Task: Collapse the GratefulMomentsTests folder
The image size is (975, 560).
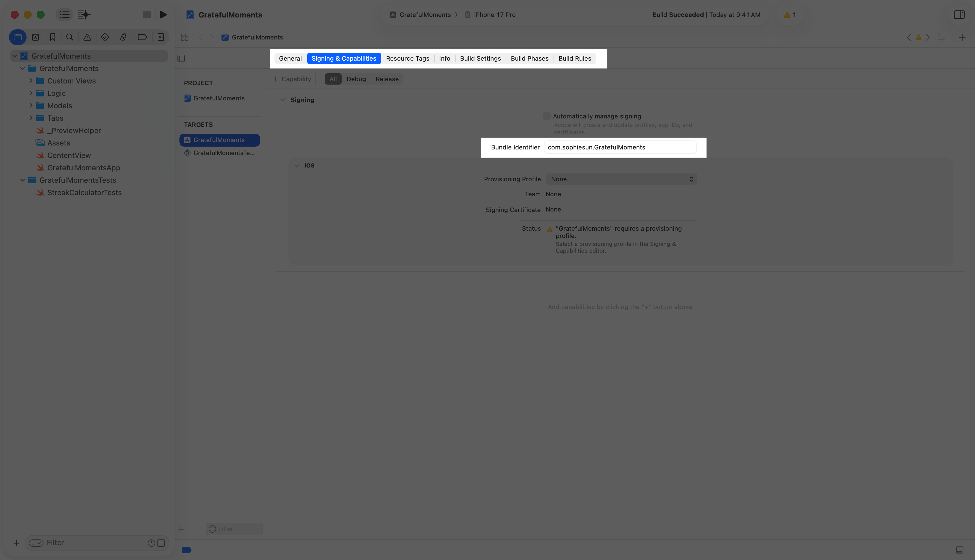Action: coord(23,180)
